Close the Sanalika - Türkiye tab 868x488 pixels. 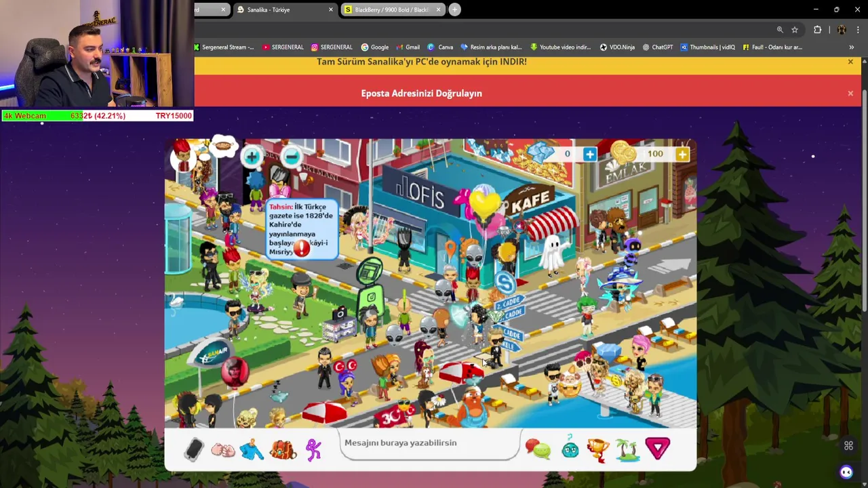[331, 9]
